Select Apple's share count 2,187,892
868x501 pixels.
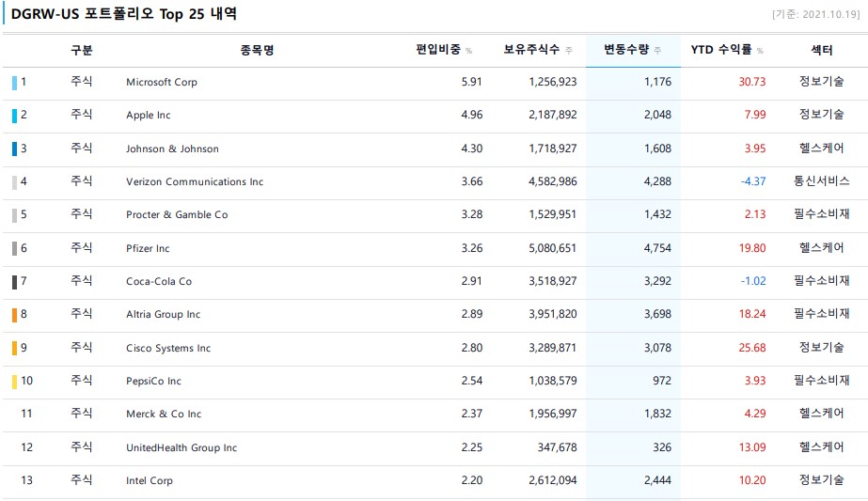coord(552,115)
